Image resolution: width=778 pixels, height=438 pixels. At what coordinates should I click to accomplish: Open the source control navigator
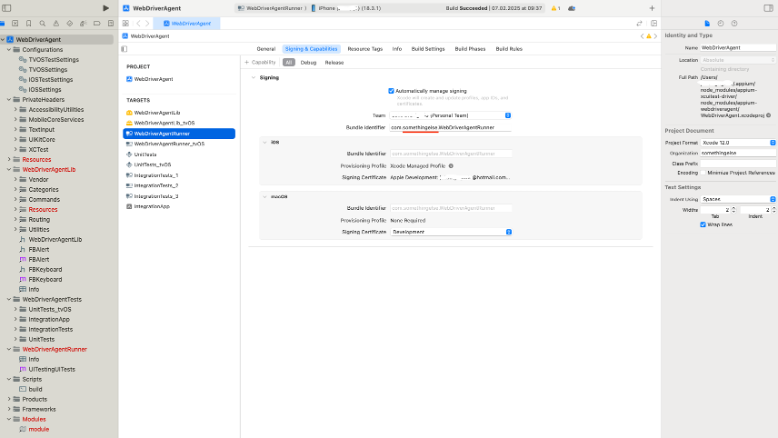(15, 23)
